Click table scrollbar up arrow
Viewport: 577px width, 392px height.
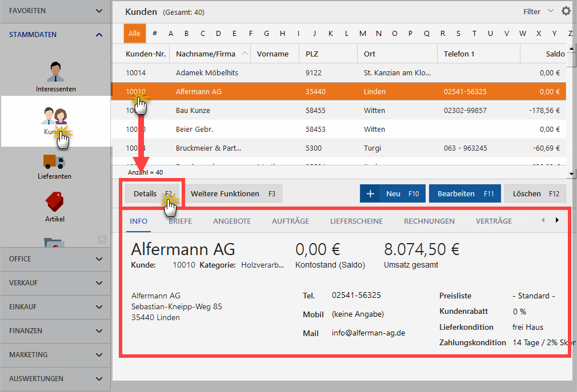coord(571,48)
